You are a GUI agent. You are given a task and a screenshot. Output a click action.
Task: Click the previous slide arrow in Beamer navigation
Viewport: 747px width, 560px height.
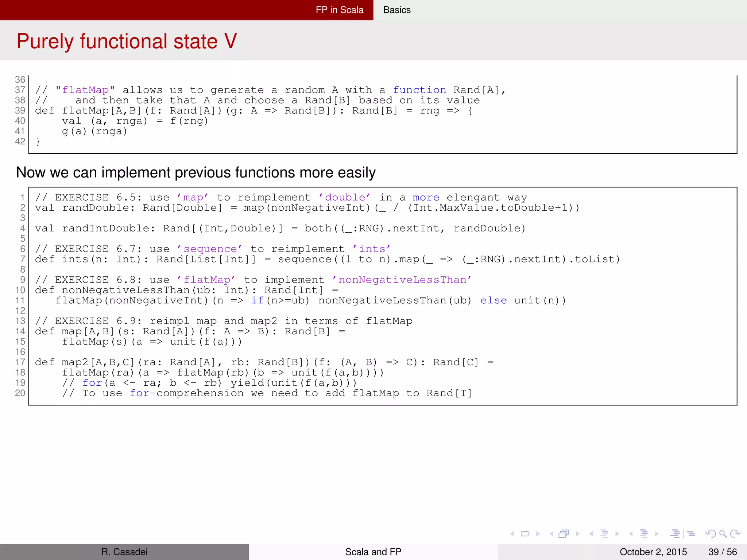tap(512, 534)
